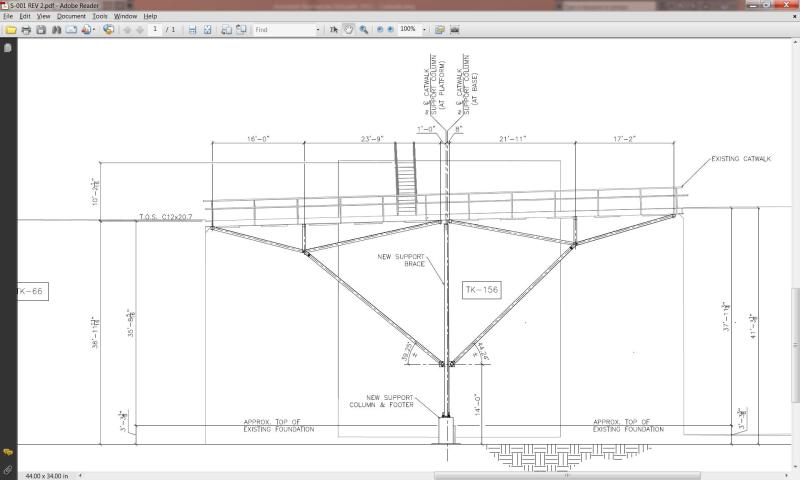Open Attachments paperclip panel icon
Viewport: 800px width, 480px height.
tap(8, 469)
